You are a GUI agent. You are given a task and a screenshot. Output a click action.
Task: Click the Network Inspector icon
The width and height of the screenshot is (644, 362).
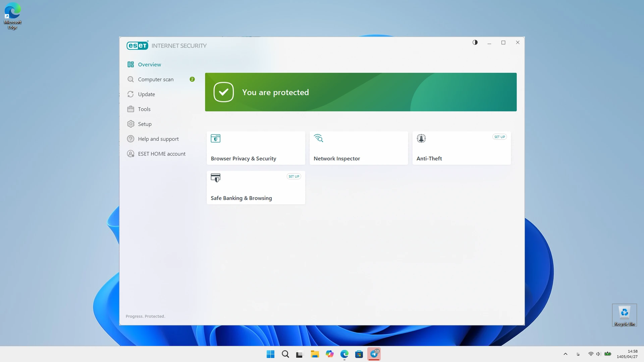[318, 138]
